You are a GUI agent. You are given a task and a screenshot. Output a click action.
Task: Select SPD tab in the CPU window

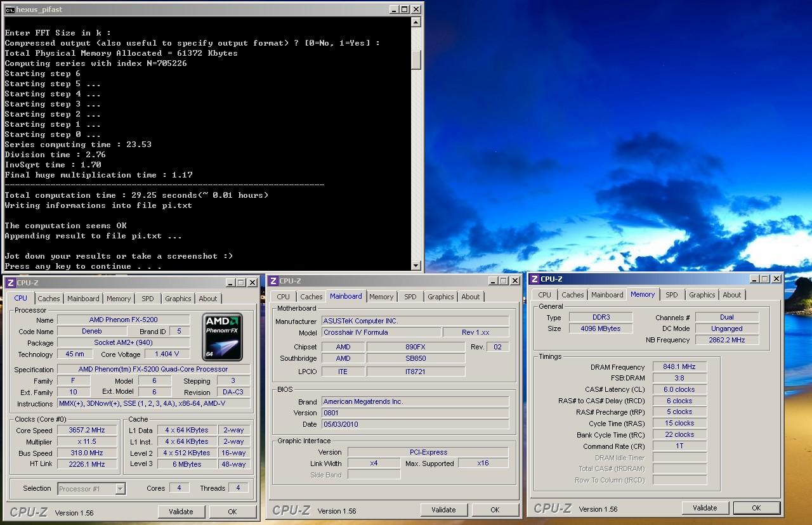pos(148,299)
